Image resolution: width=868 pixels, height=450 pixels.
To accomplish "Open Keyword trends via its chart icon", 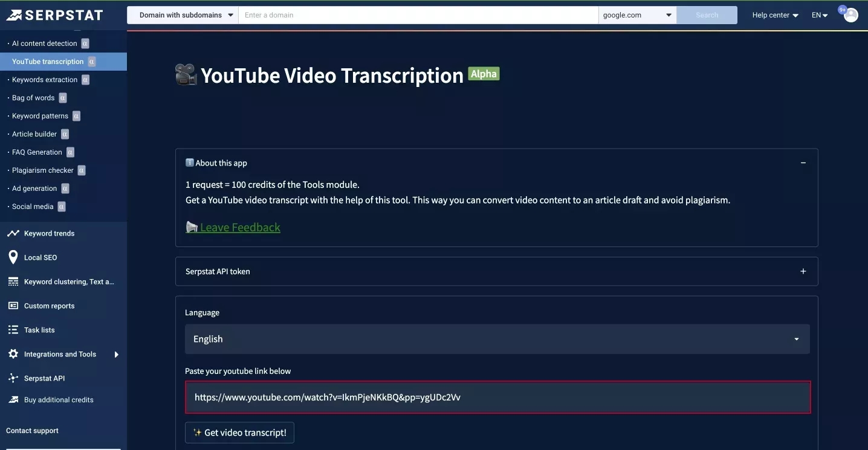I will click(13, 233).
